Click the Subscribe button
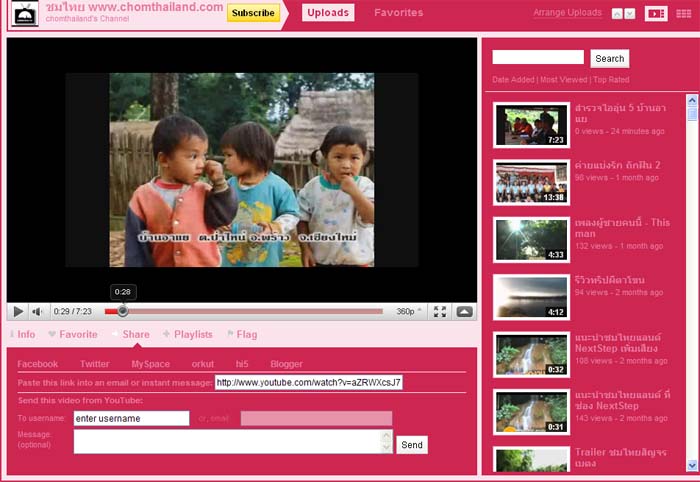 click(253, 13)
